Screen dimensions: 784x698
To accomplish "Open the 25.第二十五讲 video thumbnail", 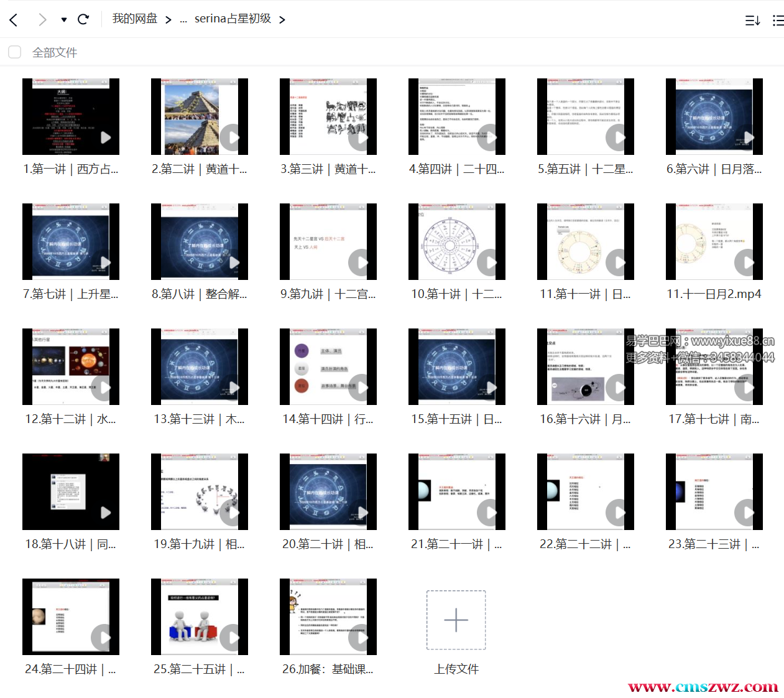I will 200,617.
